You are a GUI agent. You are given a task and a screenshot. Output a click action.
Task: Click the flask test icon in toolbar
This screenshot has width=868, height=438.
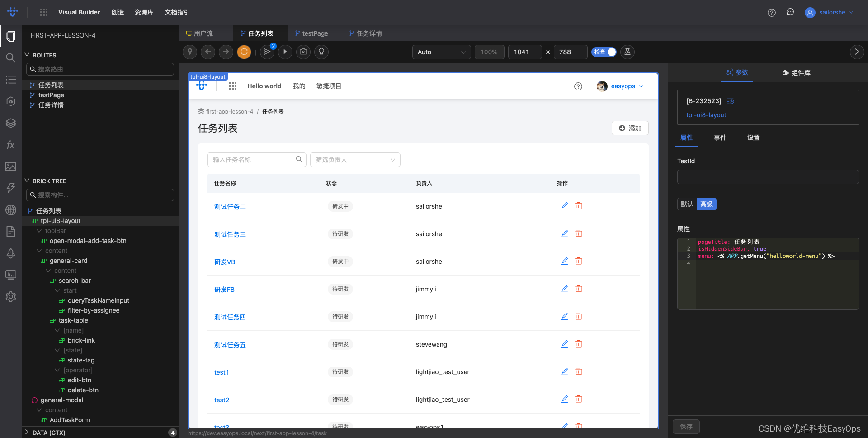coord(627,52)
